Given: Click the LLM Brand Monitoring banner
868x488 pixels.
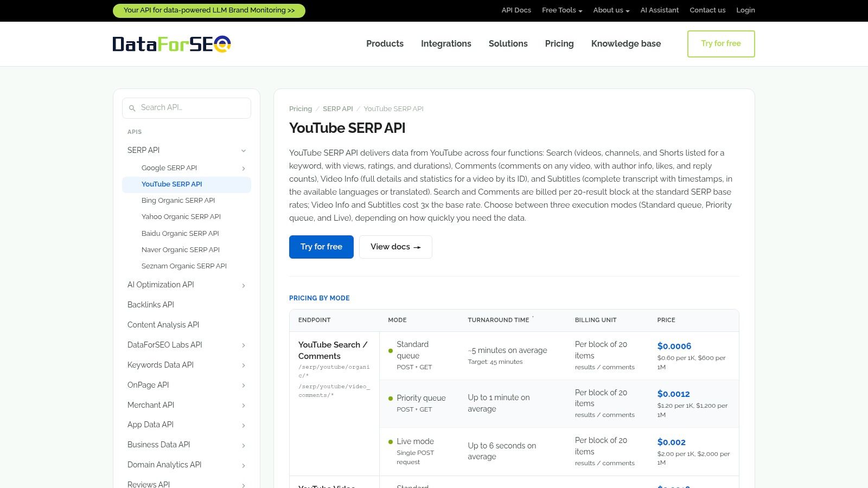Looking at the screenshot, I should click(209, 10).
